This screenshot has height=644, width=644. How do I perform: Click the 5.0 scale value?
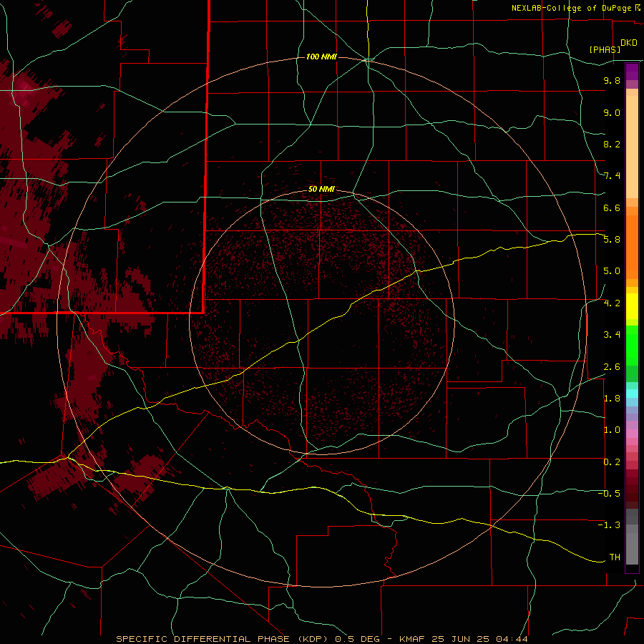click(612, 271)
